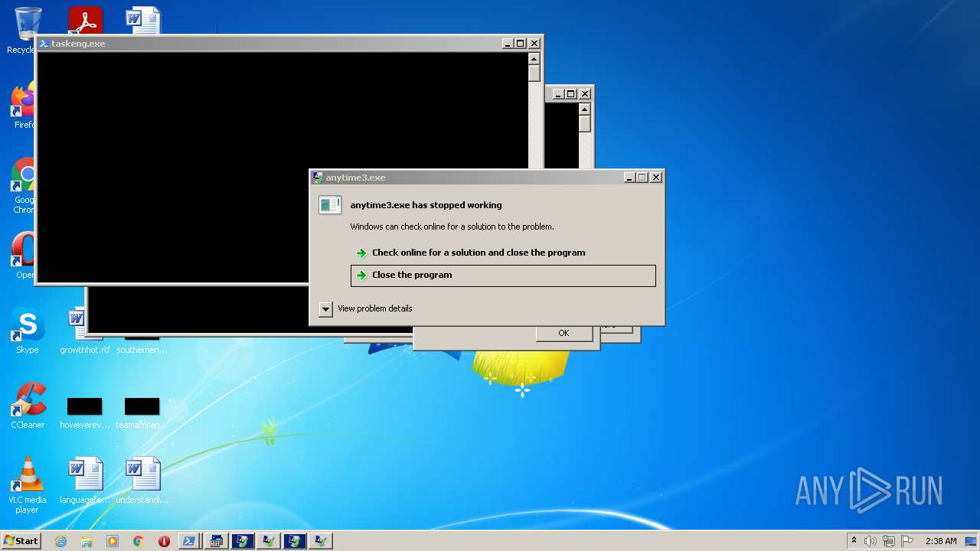Select the Adobe Acrobat desktop icon
Screen dimensions: 980x551
coord(85,21)
